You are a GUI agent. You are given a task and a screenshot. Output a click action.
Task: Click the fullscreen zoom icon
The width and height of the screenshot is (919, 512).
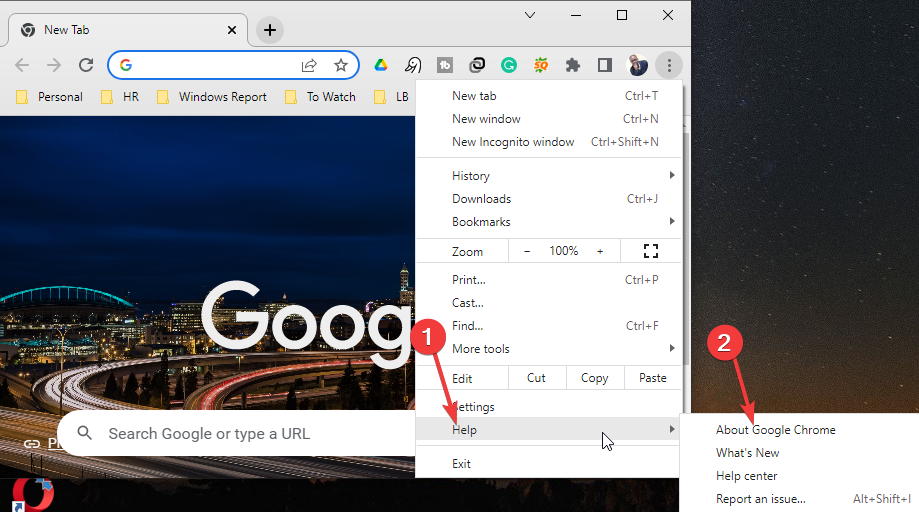651,251
